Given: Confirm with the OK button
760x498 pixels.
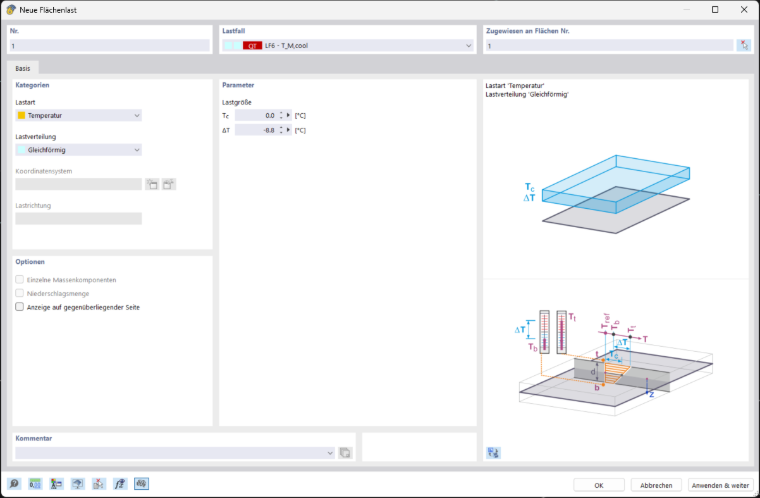Looking at the screenshot, I should pyautogui.click(x=599, y=485).
